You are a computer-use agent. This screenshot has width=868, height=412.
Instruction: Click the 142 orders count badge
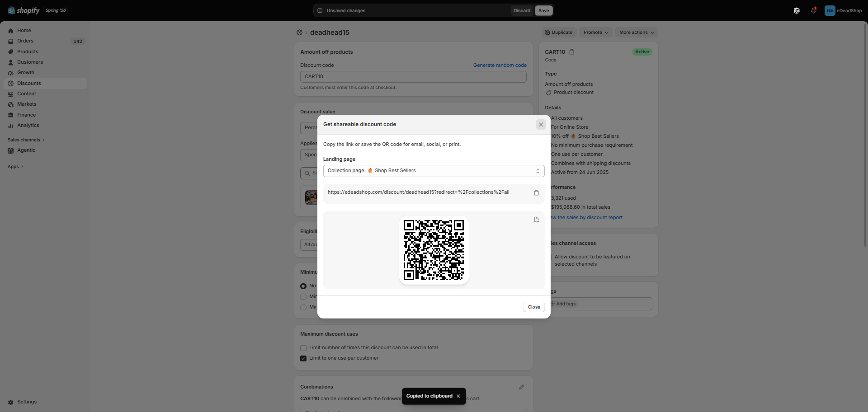point(78,42)
